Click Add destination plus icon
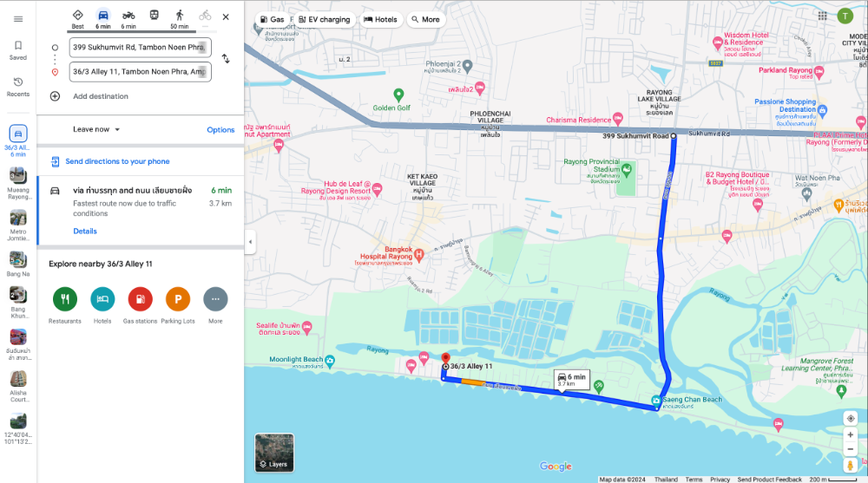Image resolution: width=868 pixels, height=483 pixels. [55, 96]
